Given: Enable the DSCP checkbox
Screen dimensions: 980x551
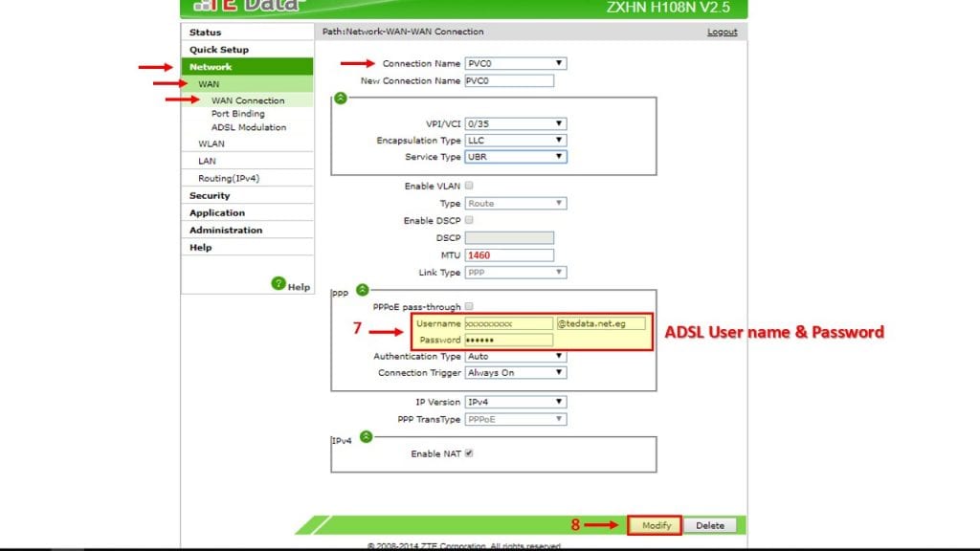Looking at the screenshot, I should 468,220.
